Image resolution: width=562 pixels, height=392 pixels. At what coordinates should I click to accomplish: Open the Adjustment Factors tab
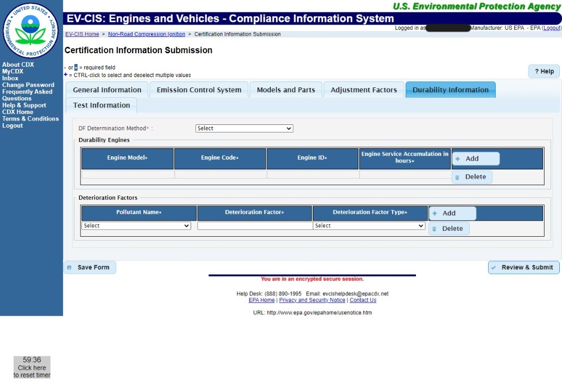(x=363, y=90)
